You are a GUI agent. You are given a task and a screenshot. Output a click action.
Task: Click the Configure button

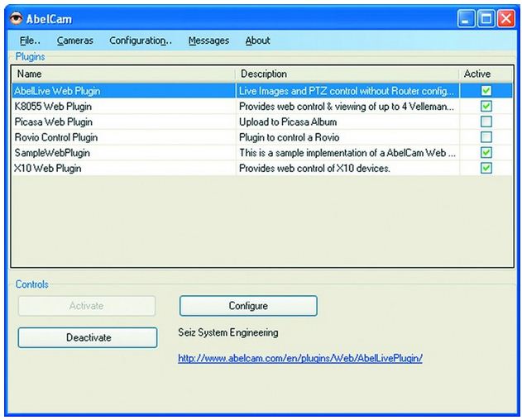point(248,306)
